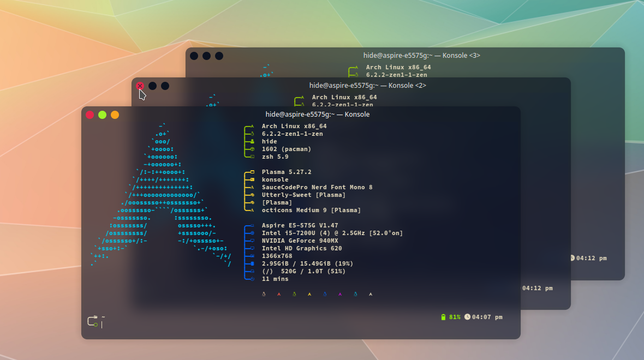Click the memory icon next to 2.95GiB / 15.49GiB
The image size is (644, 360).
coord(252,263)
